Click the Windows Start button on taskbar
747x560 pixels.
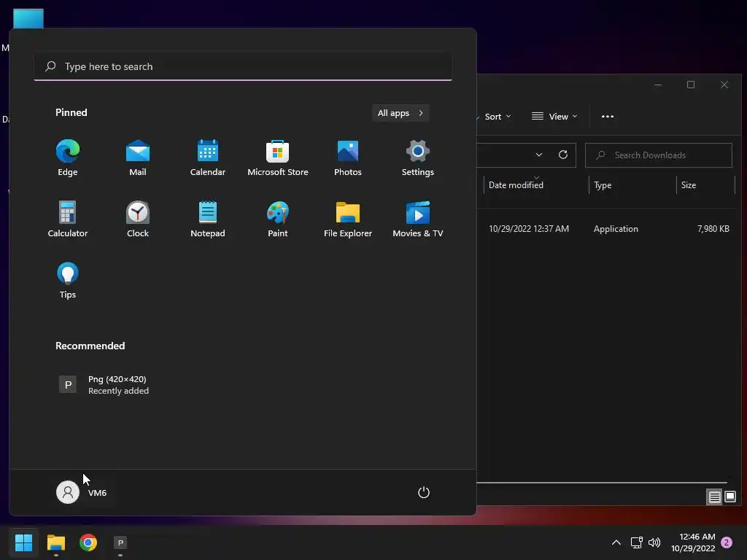tap(23, 542)
